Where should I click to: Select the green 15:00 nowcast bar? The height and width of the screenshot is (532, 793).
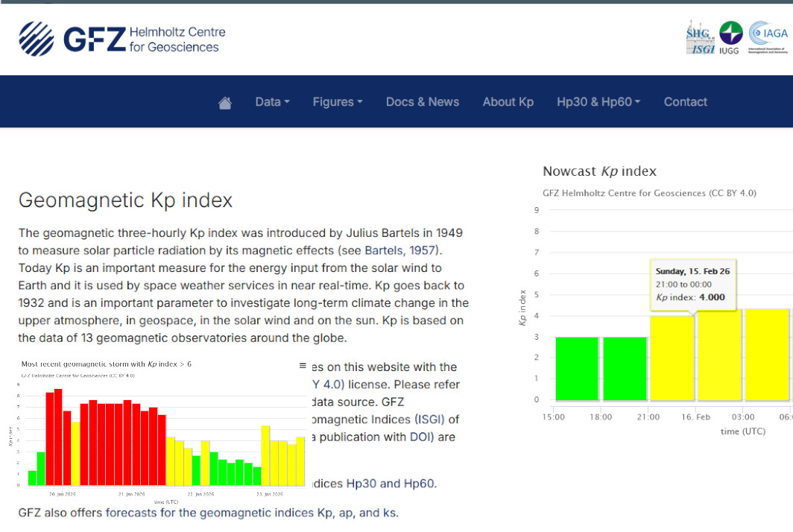point(577,369)
